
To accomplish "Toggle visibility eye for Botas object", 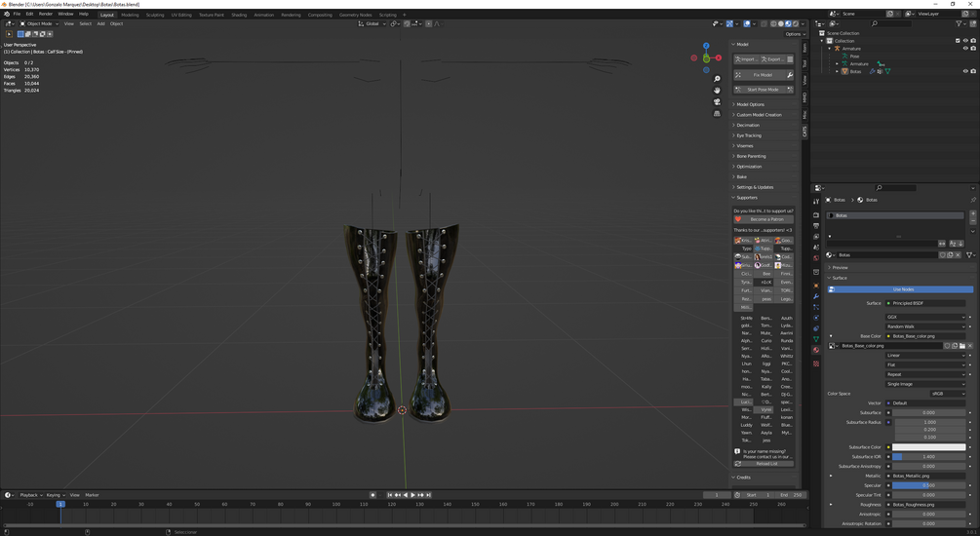I will click(965, 71).
